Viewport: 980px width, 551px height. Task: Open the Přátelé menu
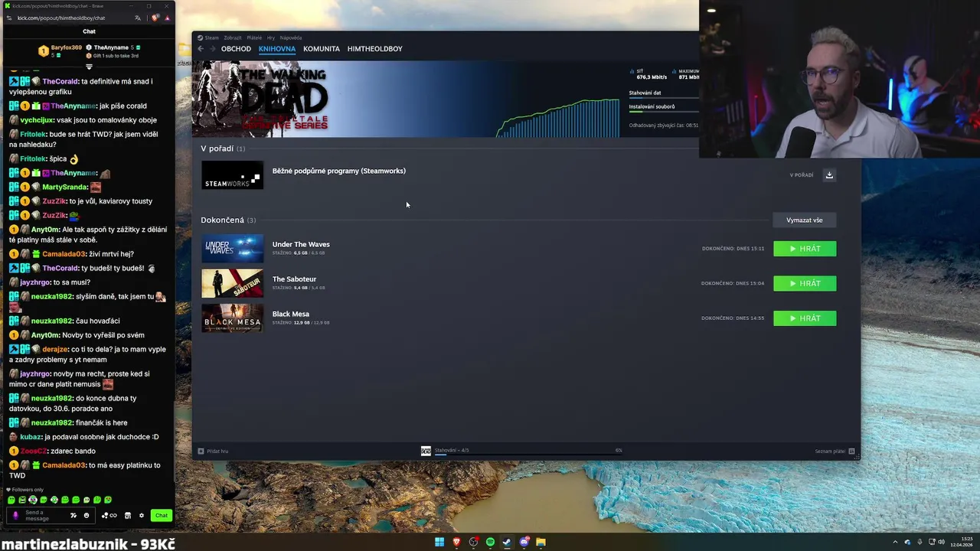(x=254, y=37)
